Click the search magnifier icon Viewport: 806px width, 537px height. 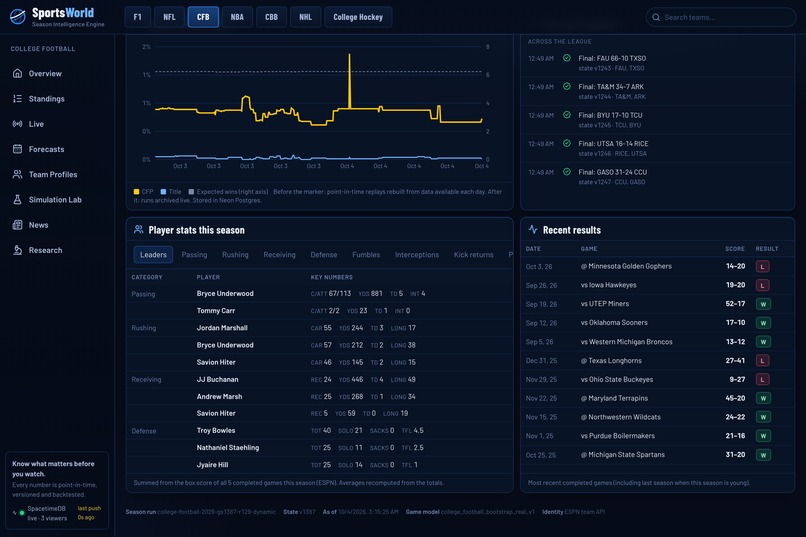[656, 17]
